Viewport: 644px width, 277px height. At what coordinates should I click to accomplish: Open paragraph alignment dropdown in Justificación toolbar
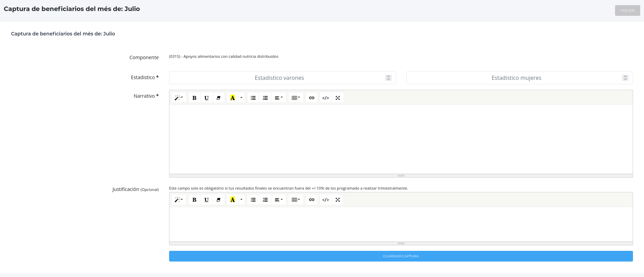point(279,200)
